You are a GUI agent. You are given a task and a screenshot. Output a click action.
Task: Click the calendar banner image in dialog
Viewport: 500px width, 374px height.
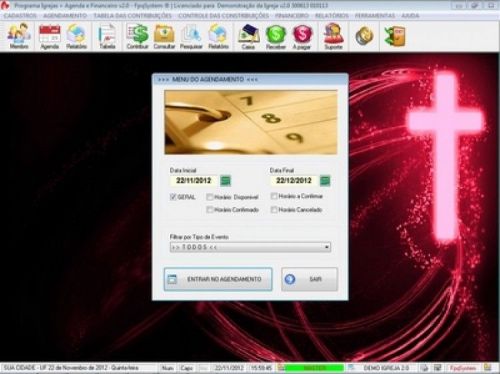[251, 122]
